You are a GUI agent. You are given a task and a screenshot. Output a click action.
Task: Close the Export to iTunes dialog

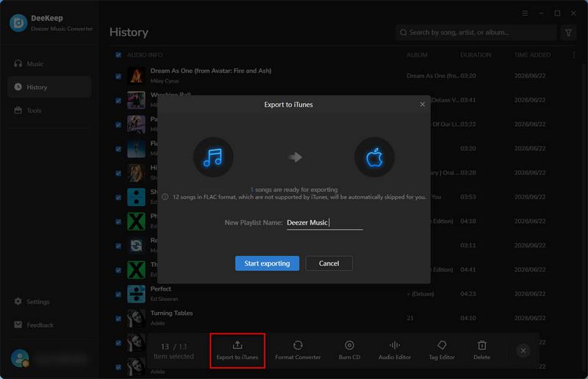point(422,105)
